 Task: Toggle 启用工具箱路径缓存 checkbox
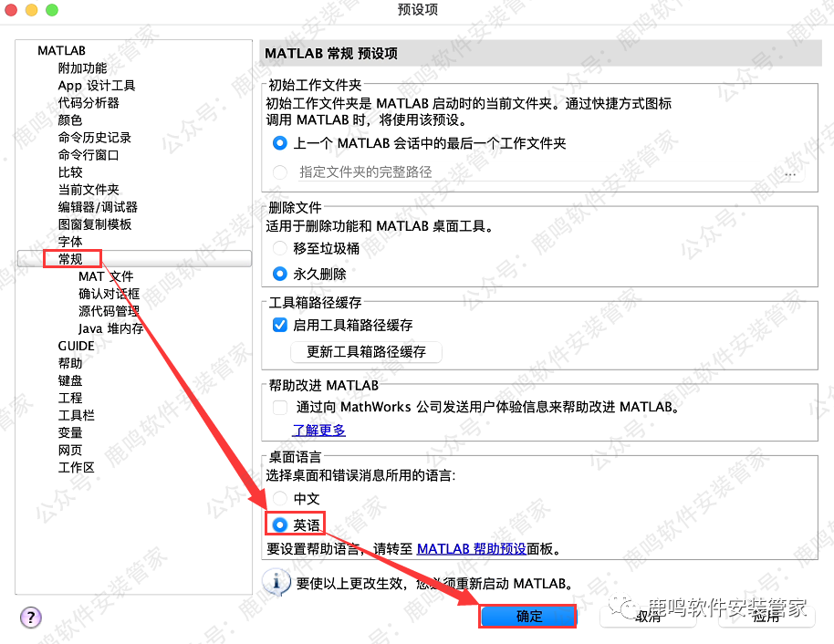click(x=281, y=325)
